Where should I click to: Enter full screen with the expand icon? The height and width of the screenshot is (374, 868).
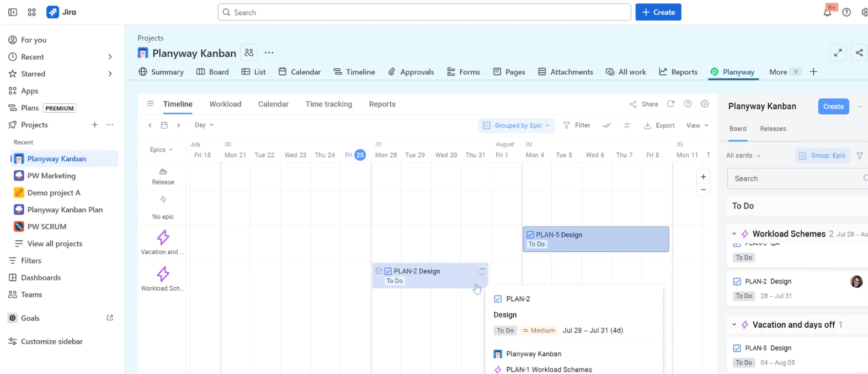(x=838, y=52)
